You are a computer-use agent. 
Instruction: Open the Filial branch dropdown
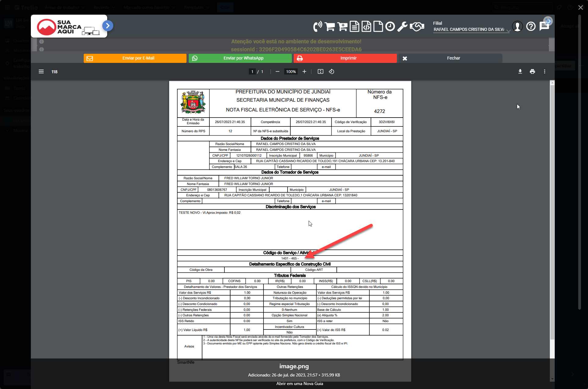coord(471,29)
